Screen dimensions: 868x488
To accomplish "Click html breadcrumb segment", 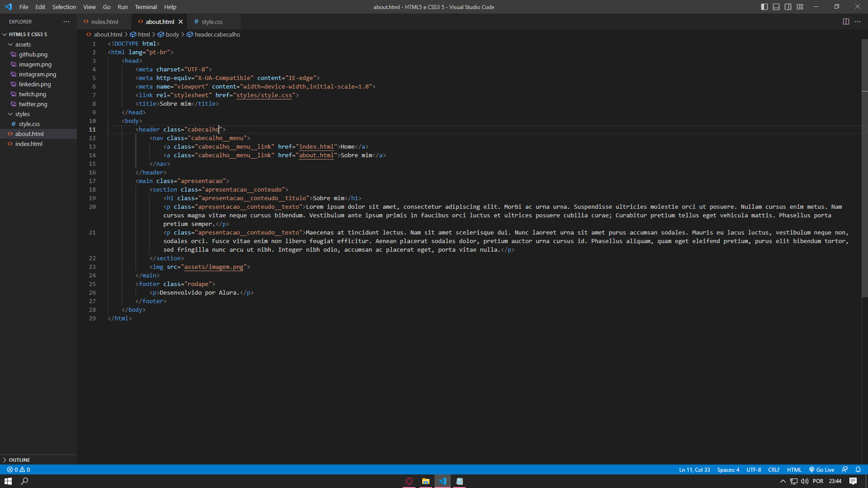I will [x=140, y=34].
